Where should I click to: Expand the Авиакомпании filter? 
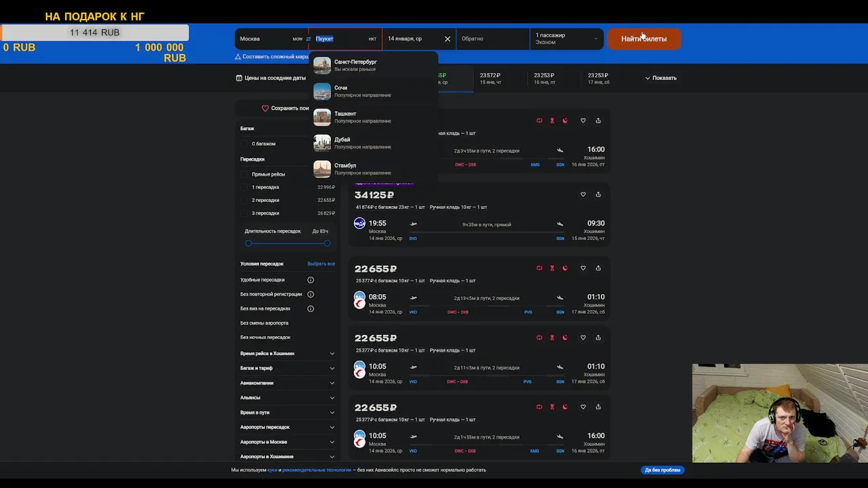pos(288,383)
